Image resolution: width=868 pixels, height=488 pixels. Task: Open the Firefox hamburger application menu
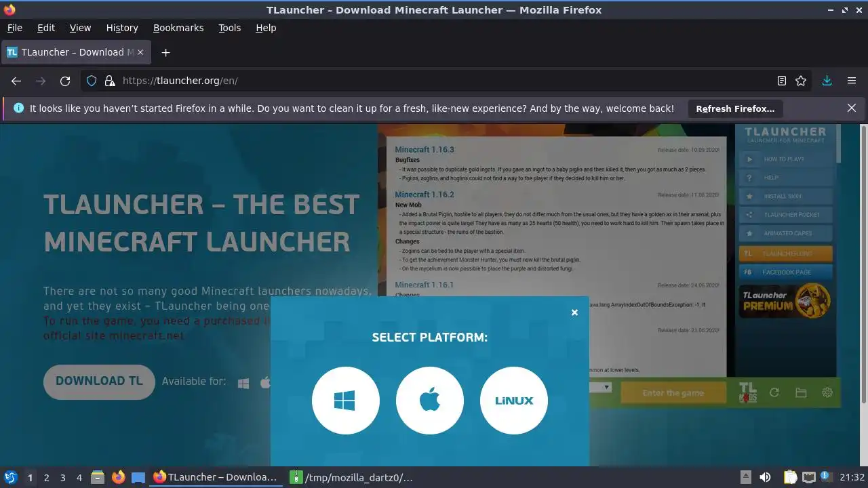point(852,81)
